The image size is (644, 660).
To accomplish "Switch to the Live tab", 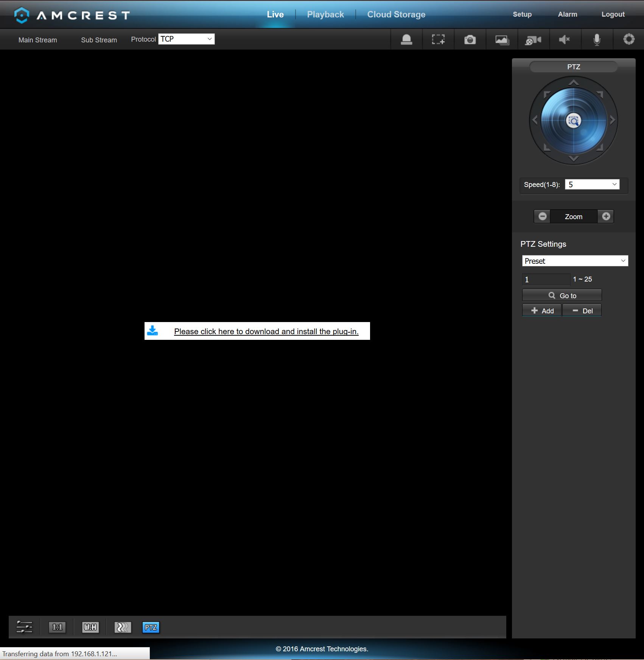I will coord(275,14).
